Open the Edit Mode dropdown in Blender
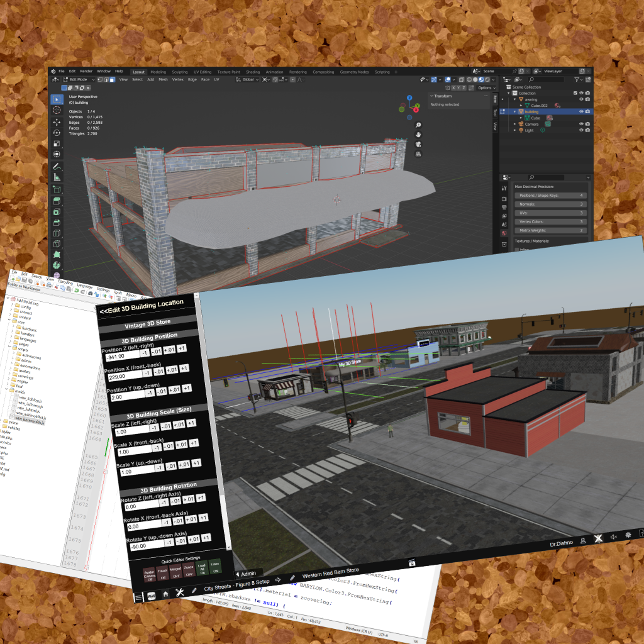The height and width of the screenshot is (644, 644). (79, 80)
